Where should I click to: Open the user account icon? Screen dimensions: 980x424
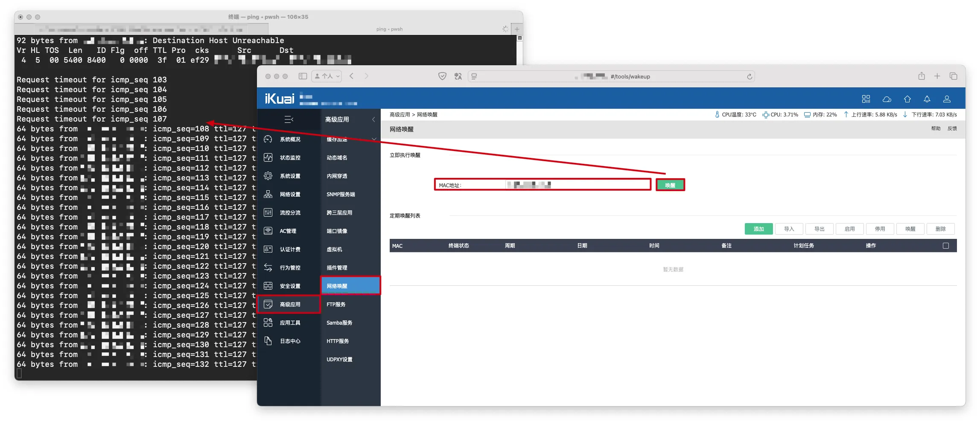tap(946, 99)
